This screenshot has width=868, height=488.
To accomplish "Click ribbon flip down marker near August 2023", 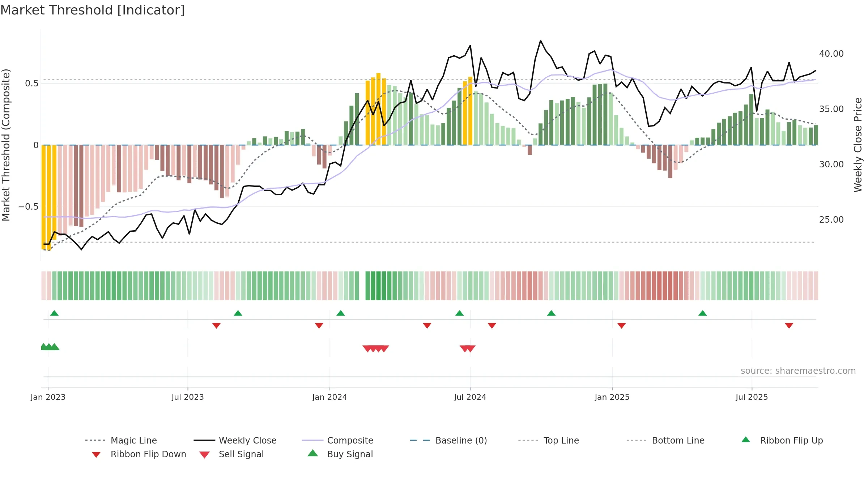I will pyautogui.click(x=216, y=326).
